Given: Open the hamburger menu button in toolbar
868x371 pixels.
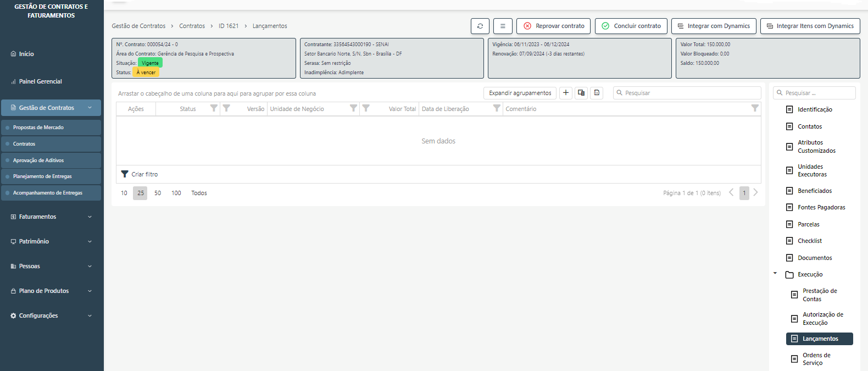Looking at the screenshot, I should [x=503, y=26].
